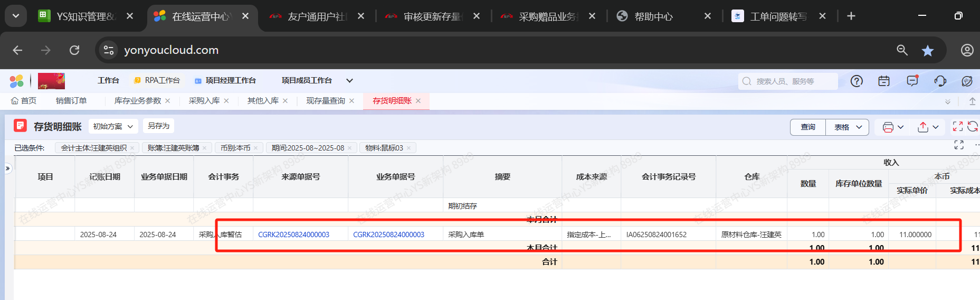Switch to the 现存量查询 tab
The width and height of the screenshot is (980, 300).
[x=326, y=101]
